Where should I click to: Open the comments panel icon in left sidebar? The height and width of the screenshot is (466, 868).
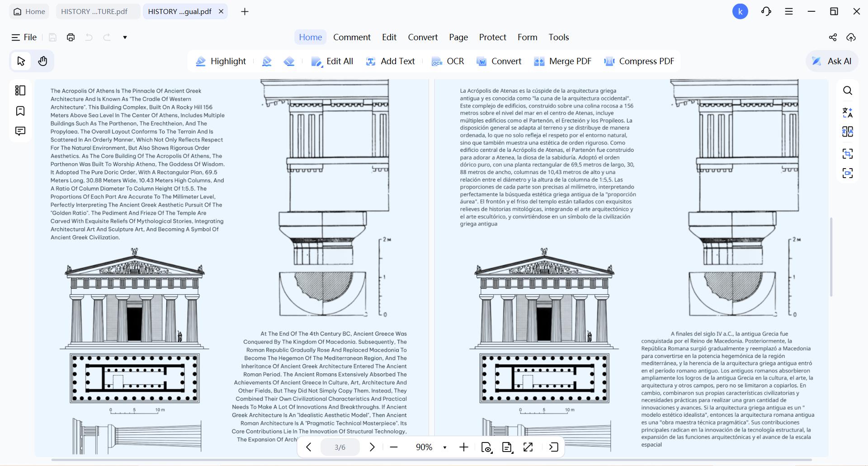(20, 131)
